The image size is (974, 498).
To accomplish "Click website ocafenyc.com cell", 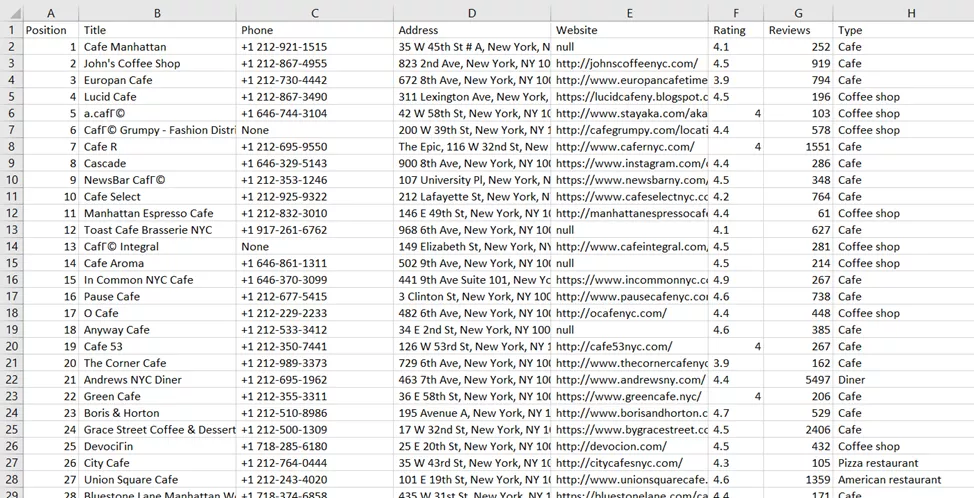I will click(x=629, y=313).
